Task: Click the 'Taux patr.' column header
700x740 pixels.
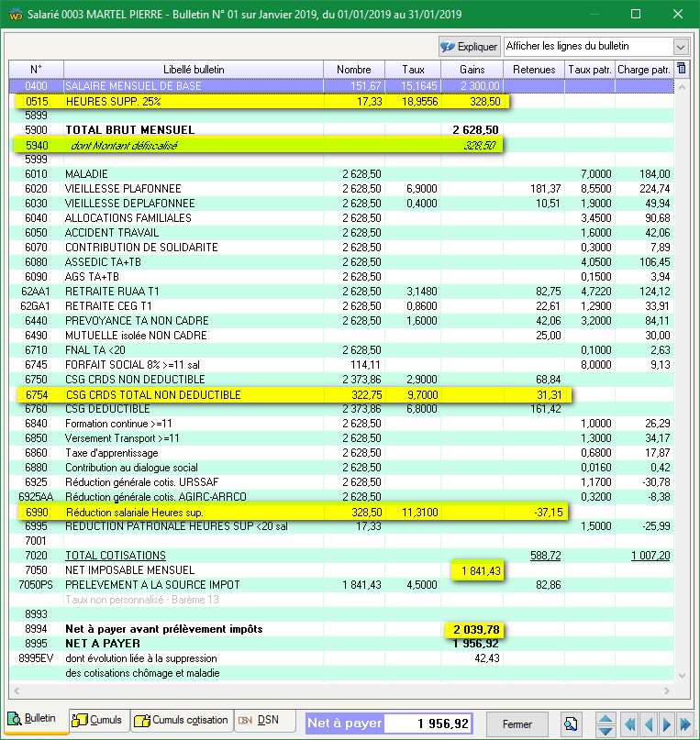Action: [590, 70]
